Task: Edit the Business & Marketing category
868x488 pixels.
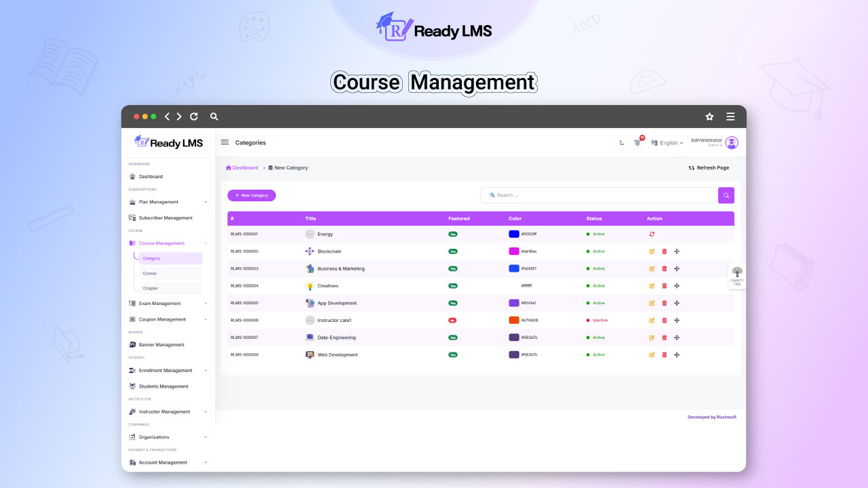Action: [652, 269]
